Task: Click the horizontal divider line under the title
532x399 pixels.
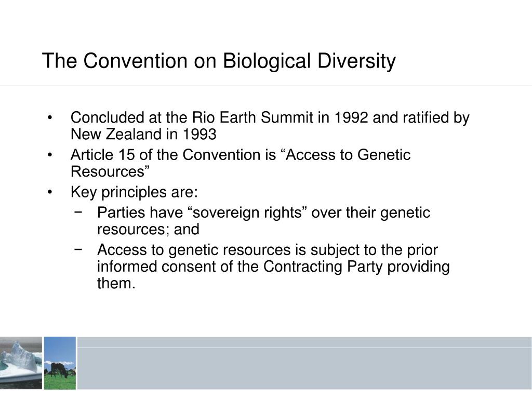Action: [266, 86]
